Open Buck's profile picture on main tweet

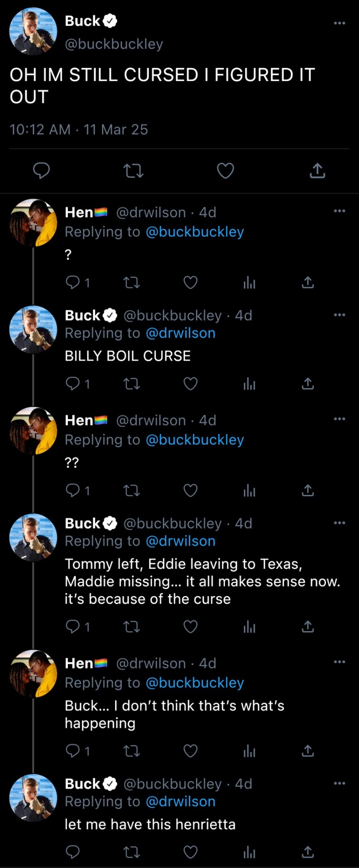[33, 32]
